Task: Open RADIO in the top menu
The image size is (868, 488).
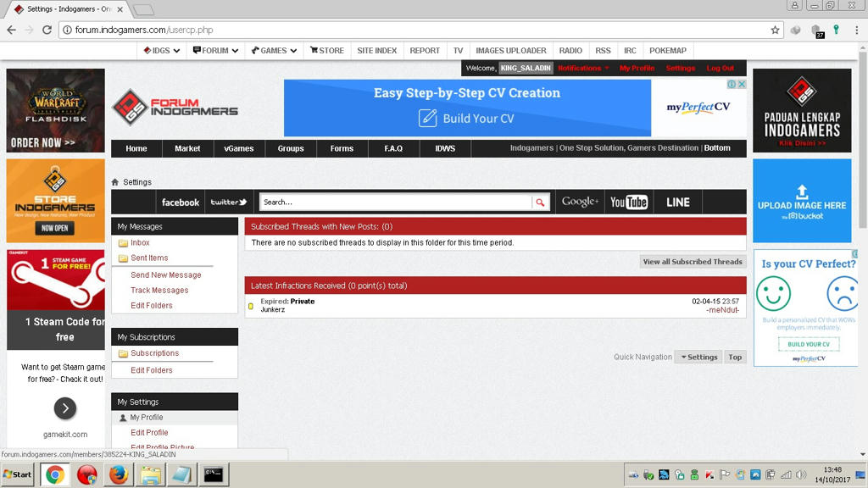Action: pyautogui.click(x=570, y=50)
